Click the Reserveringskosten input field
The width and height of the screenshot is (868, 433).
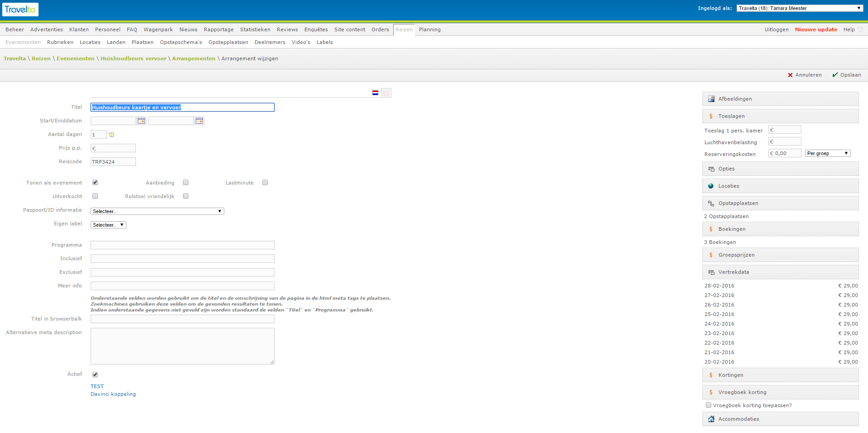tap(785, 153)
